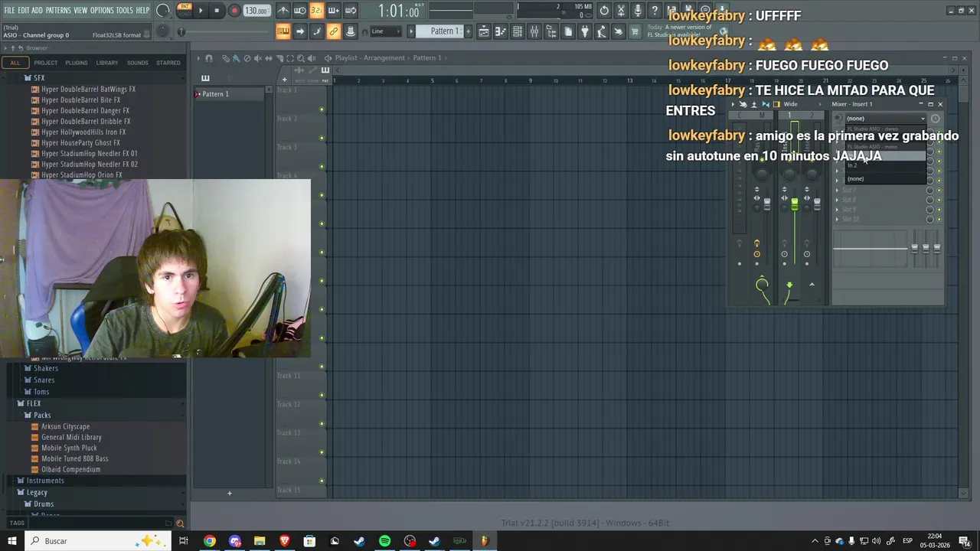The image size is (980, 551).
Task: Open the Piano roll window icon
Action: tap(501, 31)
